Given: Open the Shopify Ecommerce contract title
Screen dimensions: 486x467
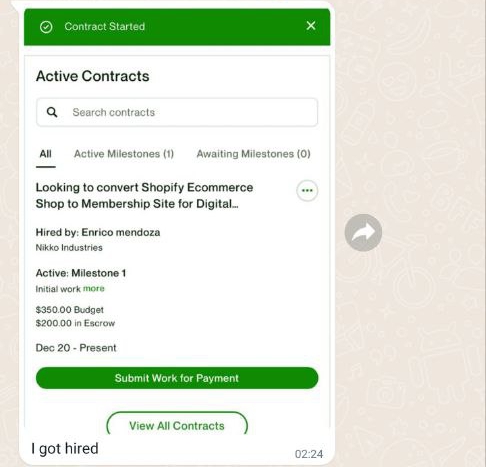Looking at the screenshot, I should click(x=144, y=195).
